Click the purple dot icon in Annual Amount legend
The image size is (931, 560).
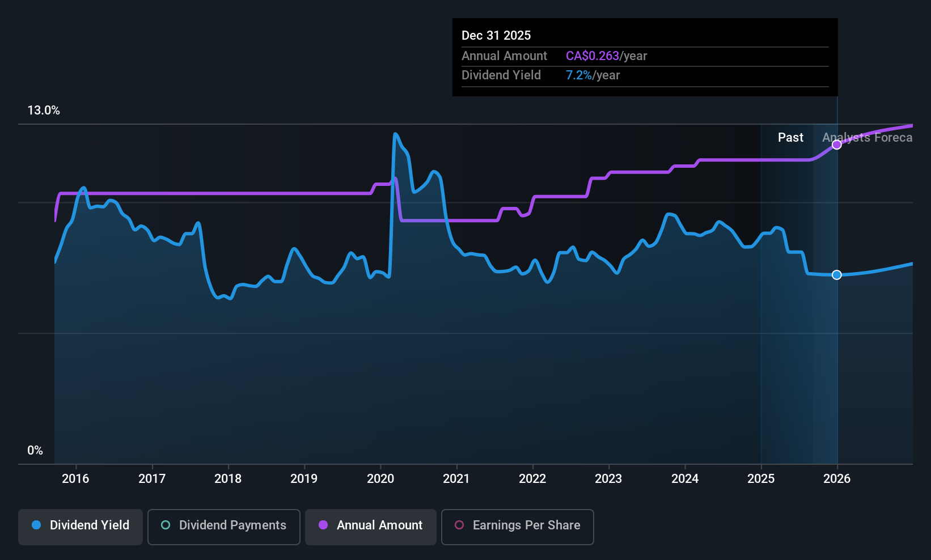tap(323, 525)
